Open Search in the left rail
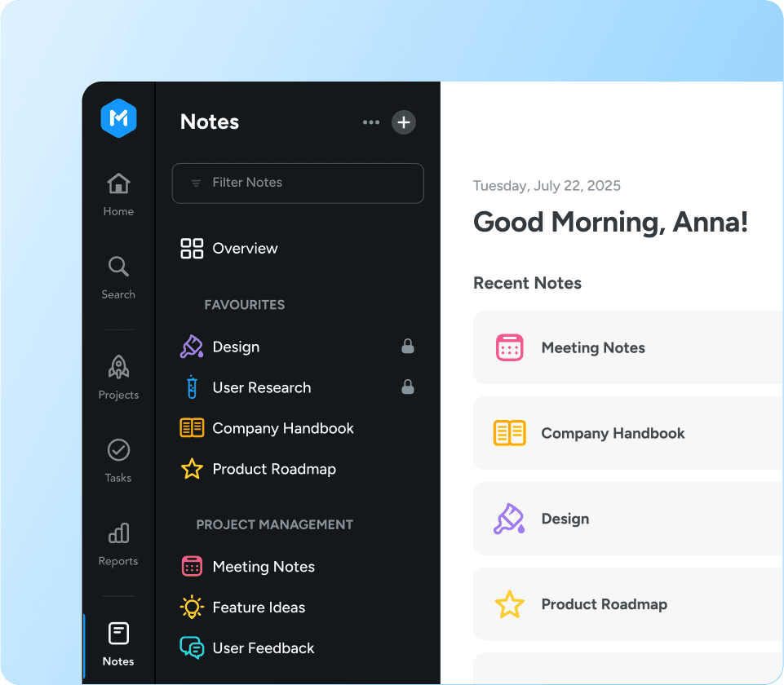784x685 pixels. [118, 277]
